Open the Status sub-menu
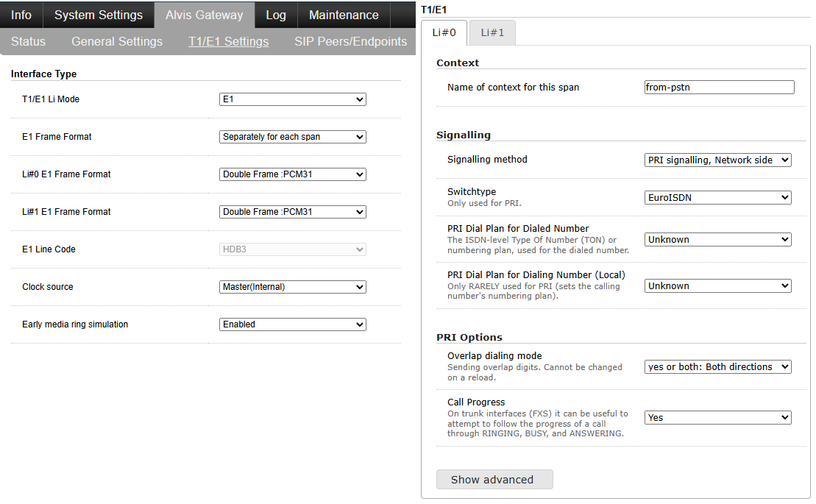This screenshot has width=816, height=504. 28,41
